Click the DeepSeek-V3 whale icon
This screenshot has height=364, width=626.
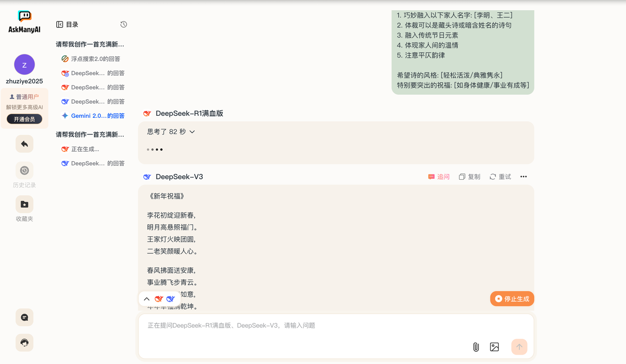pos(147,177)
